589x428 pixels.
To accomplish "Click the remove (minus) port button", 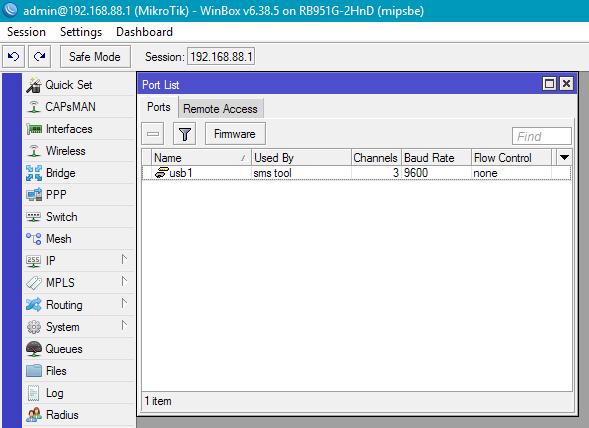I will pyautogui.click(x=153, y=134).
